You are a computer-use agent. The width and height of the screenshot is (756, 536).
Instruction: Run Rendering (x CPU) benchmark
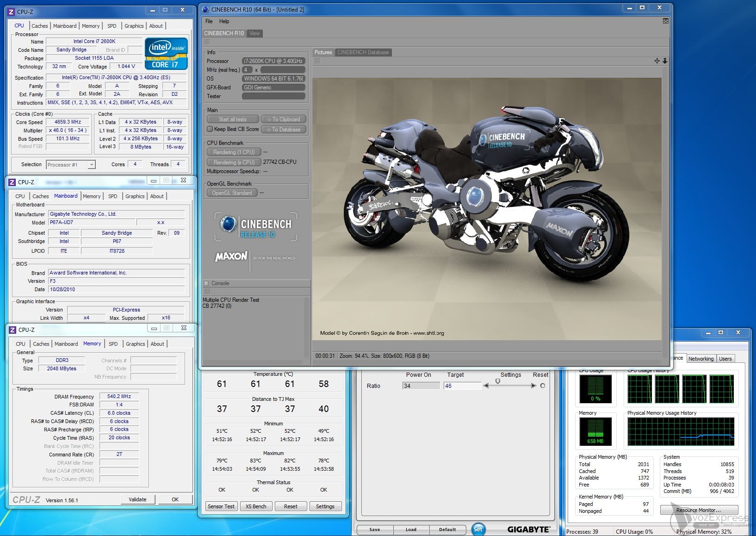(234, 162)
